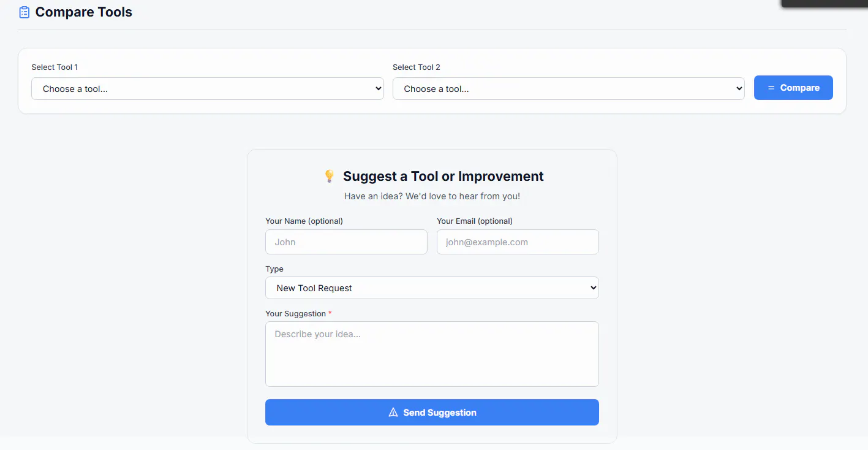Image resolution: width=868 pixels, height=450 pixels.
Task: Open the Select Tool 1 dropdown
Action: coord(208,88)
